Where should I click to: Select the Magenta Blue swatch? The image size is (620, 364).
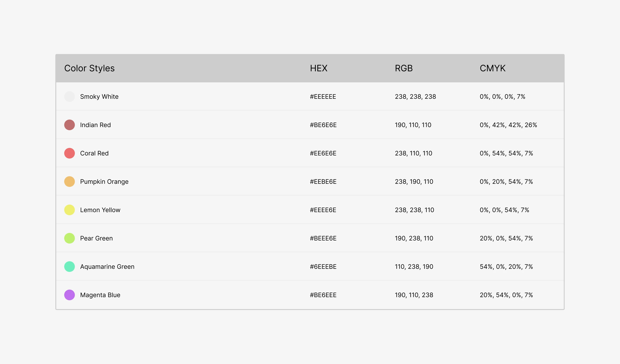pos(70,295)
